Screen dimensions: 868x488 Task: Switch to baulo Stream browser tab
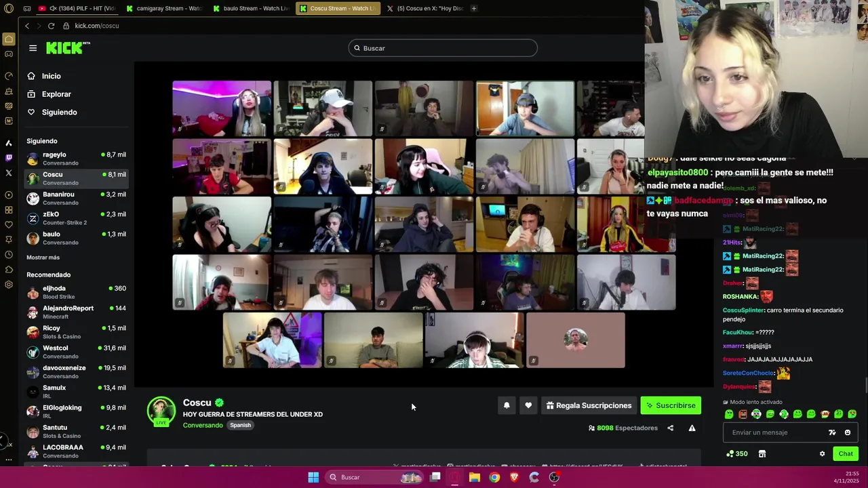click(x=251, y=8)
